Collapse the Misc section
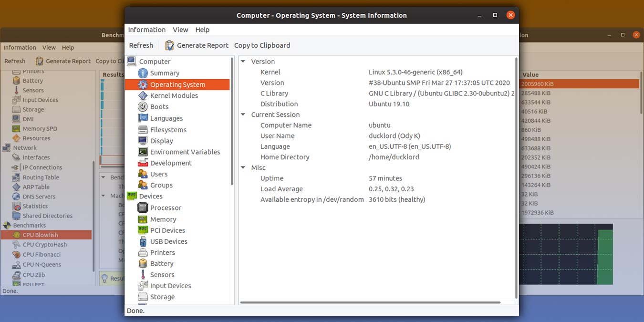The width and height of the screenshot is (644, 322). click(243, 167)
